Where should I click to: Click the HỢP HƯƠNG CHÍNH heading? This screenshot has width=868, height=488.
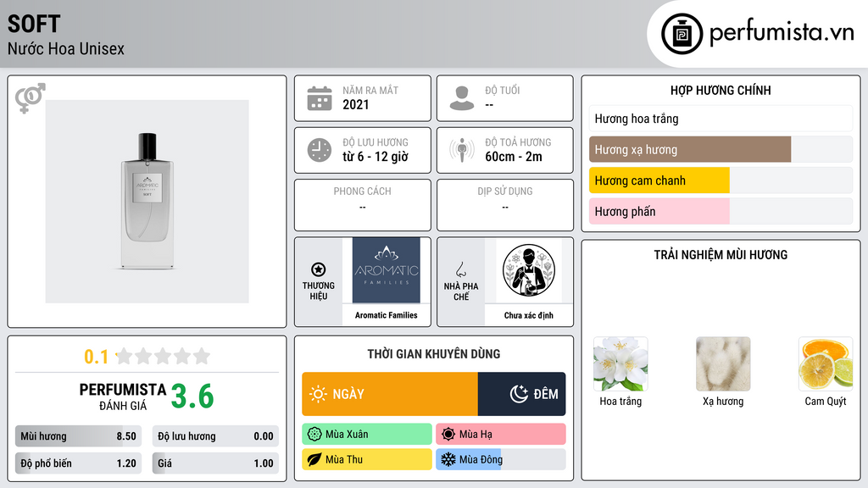[721, 90]
